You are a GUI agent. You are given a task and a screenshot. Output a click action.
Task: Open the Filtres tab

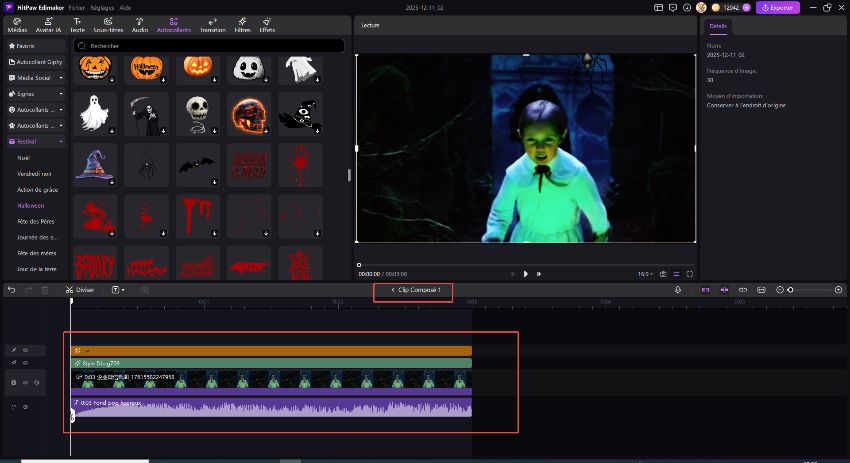[242, 25]
